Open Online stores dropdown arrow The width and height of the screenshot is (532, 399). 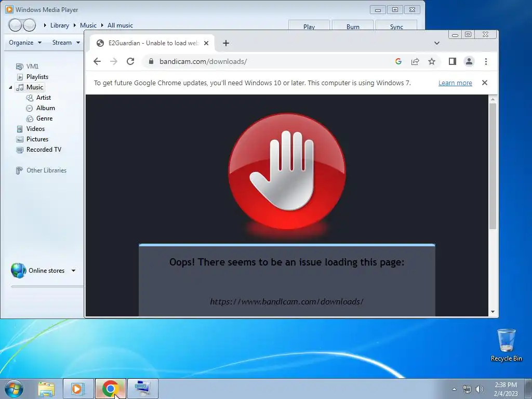point(73,271)
